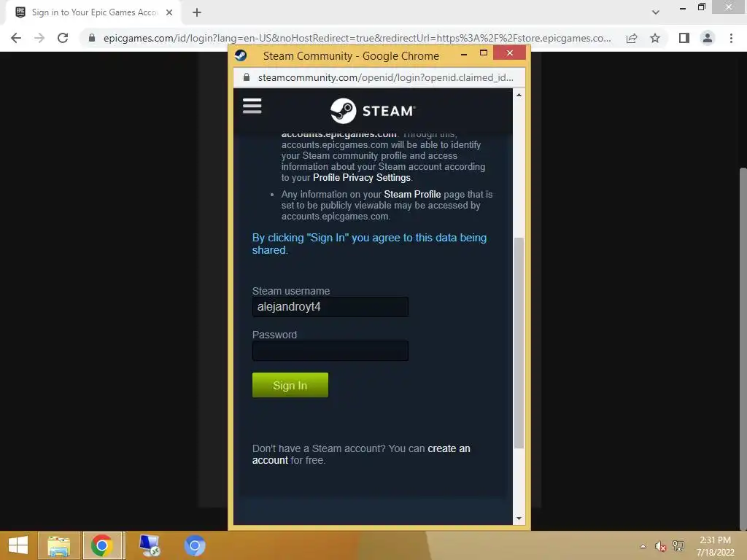Click the taskbar clock showing 2:31 PM
747x560 pixels.
point(715,546)
